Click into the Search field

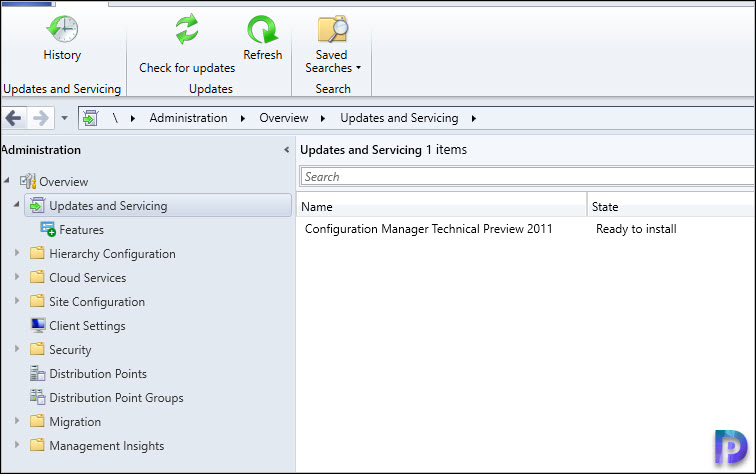pos(526,176)
